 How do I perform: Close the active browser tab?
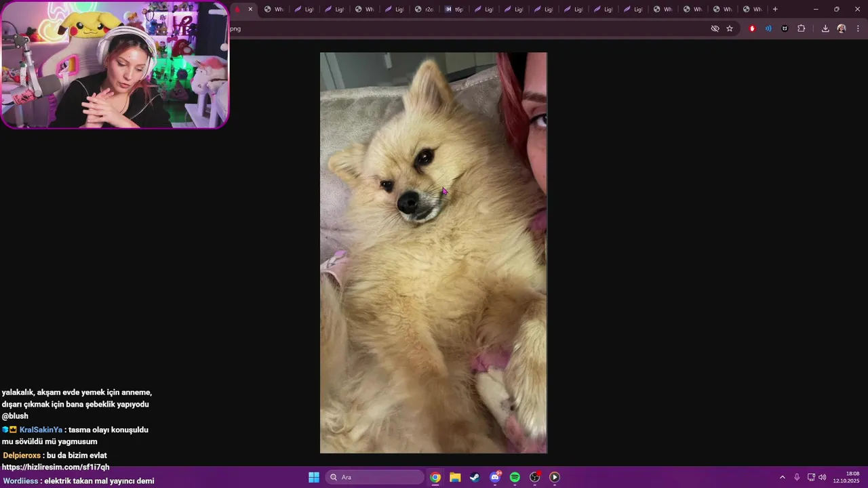pyautogui.click(x=250, y=9)
